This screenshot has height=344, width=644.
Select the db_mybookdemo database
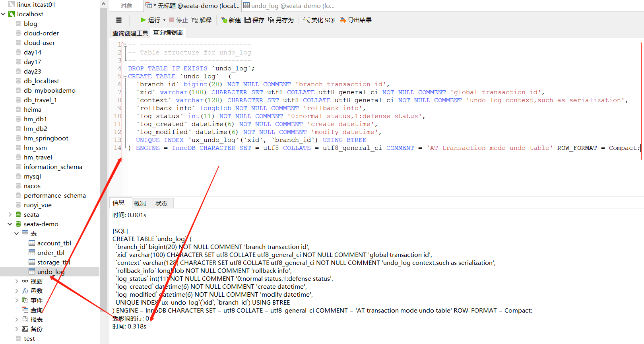coord(49,90)
